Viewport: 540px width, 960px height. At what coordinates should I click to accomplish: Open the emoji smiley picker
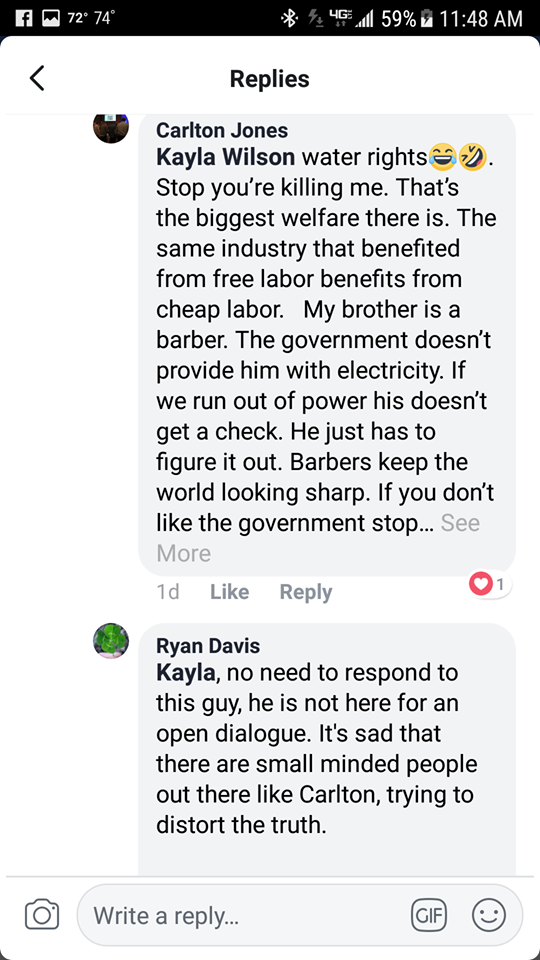(x=489, y=915)
